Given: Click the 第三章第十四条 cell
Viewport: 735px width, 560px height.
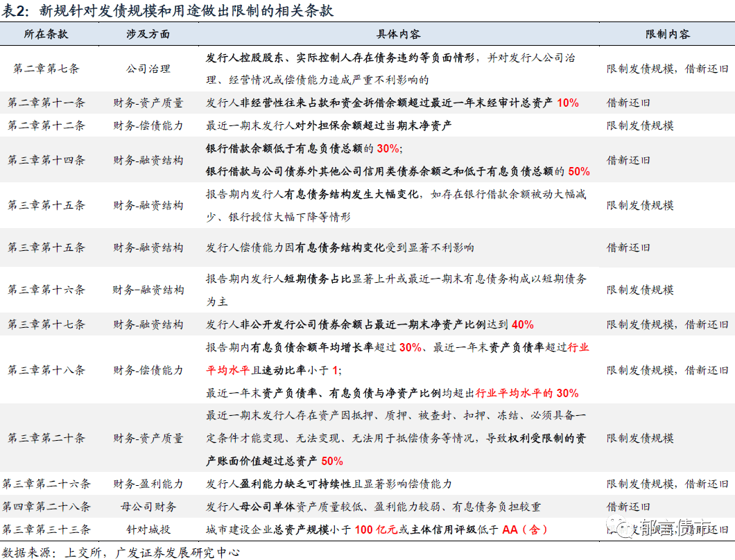Looking at the screenshot, I should pos(46,159).
